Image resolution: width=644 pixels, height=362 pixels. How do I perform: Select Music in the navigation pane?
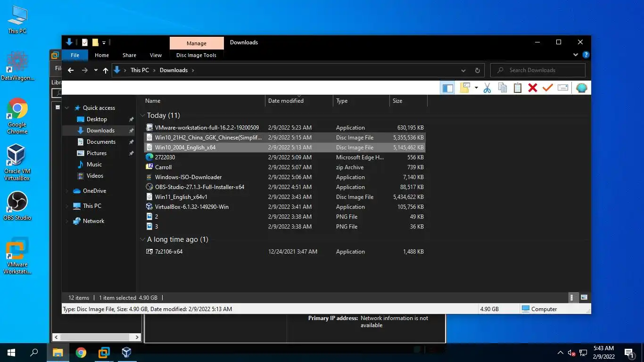coord(94,165)
